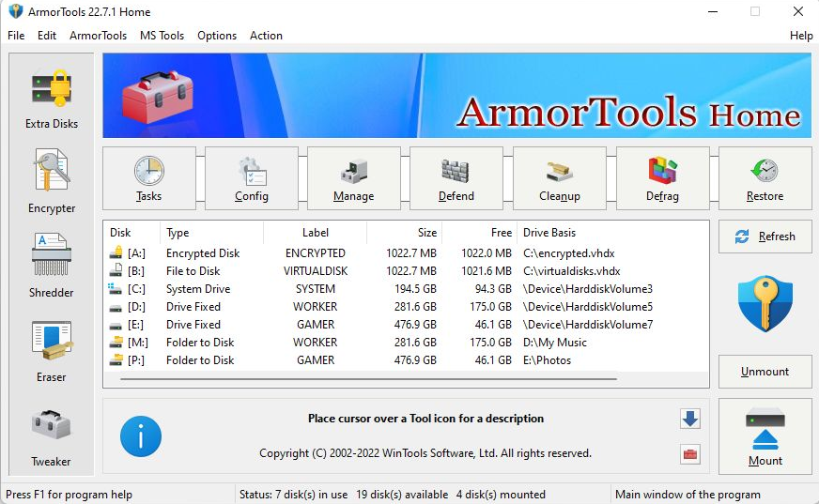Click the Unmount button

[x=765, y=372]
